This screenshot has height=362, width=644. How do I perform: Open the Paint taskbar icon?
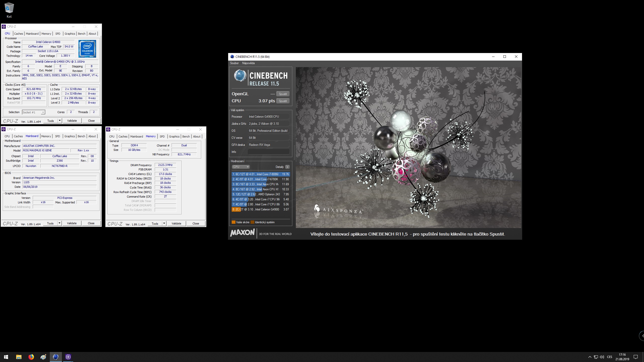pos(43,357)
